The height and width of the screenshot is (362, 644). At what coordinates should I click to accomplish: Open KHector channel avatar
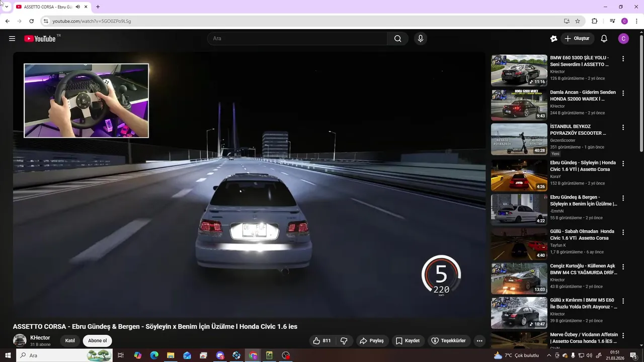coord(20,341)
